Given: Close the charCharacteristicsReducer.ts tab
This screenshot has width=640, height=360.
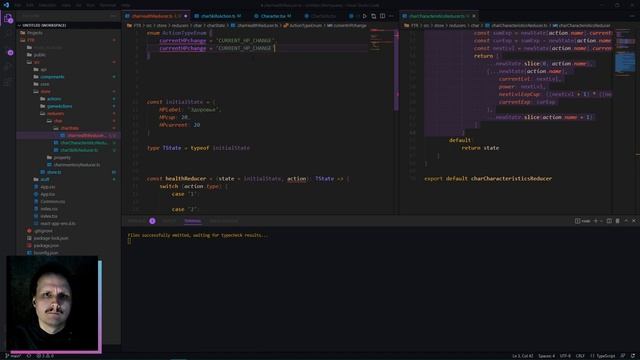Looking at the screenshot, I should (x=474, y=16).
